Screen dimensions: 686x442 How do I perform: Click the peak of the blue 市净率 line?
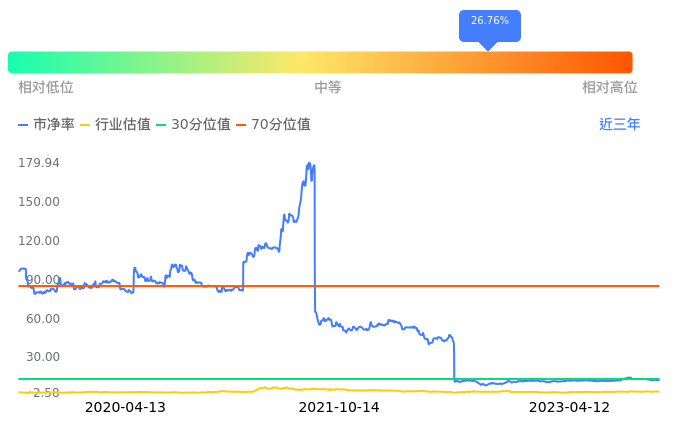(x=310, y=163)
